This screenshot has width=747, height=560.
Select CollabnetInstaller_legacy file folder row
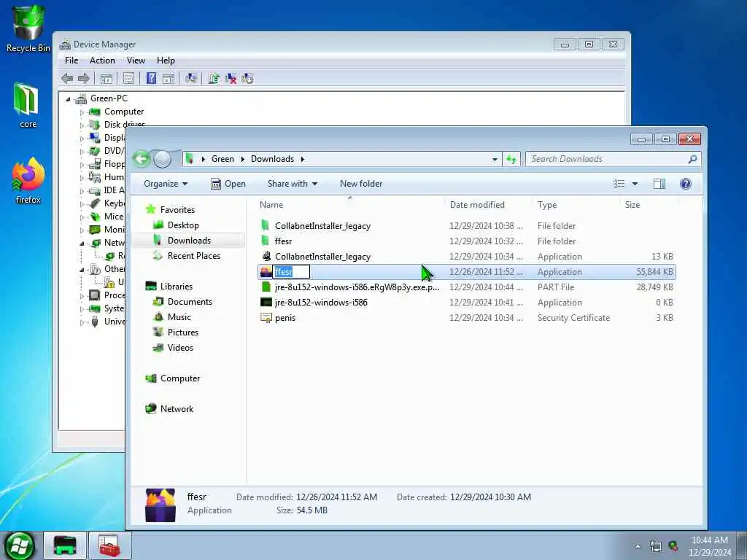(466, 226)
